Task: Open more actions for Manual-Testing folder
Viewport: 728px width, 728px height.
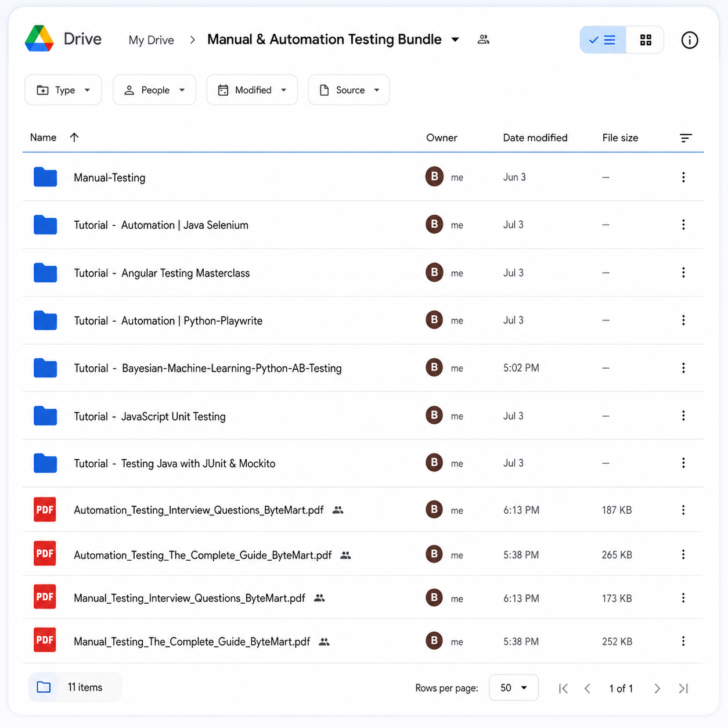Action: [x=683, y=177]
